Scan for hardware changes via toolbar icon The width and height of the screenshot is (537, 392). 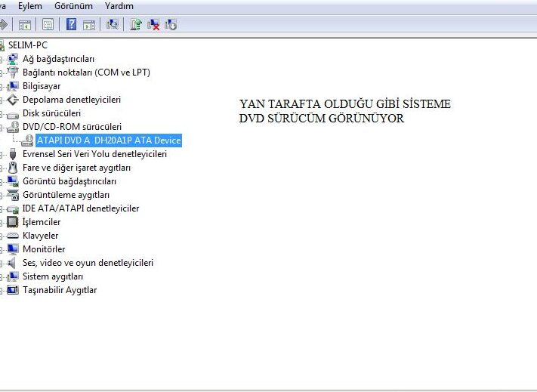(112, 24)
